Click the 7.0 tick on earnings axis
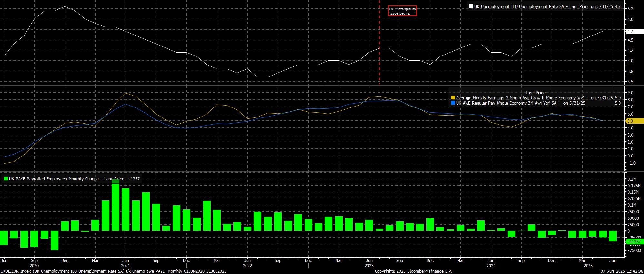The image size is (644, 274). click(630, 107)
